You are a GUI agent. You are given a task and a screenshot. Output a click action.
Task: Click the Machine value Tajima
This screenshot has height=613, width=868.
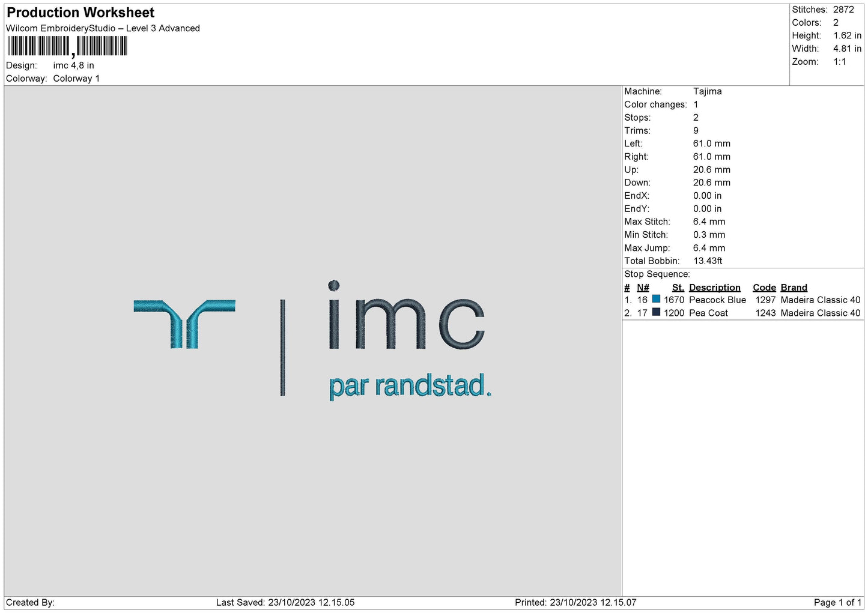[707, 91]
